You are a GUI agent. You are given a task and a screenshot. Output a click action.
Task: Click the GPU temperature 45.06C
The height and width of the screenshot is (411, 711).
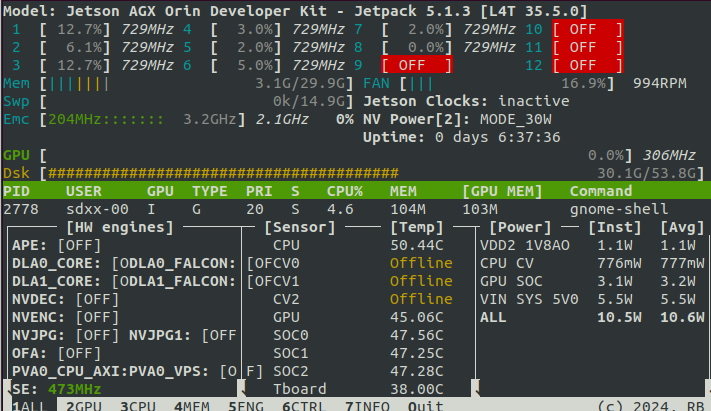417,317
